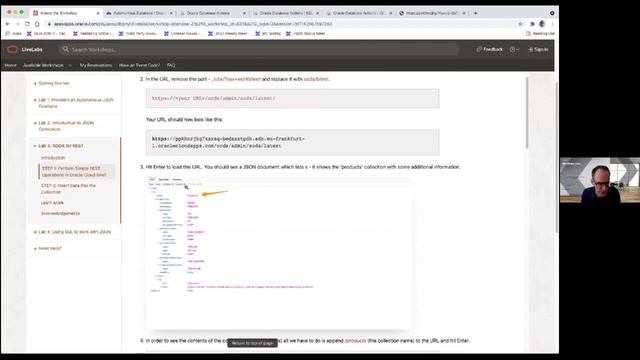The image size is (640, 360).
Task: Expand Lab 1: Provision an Autonomous JSON Database
Action: [x=75, y=103]
